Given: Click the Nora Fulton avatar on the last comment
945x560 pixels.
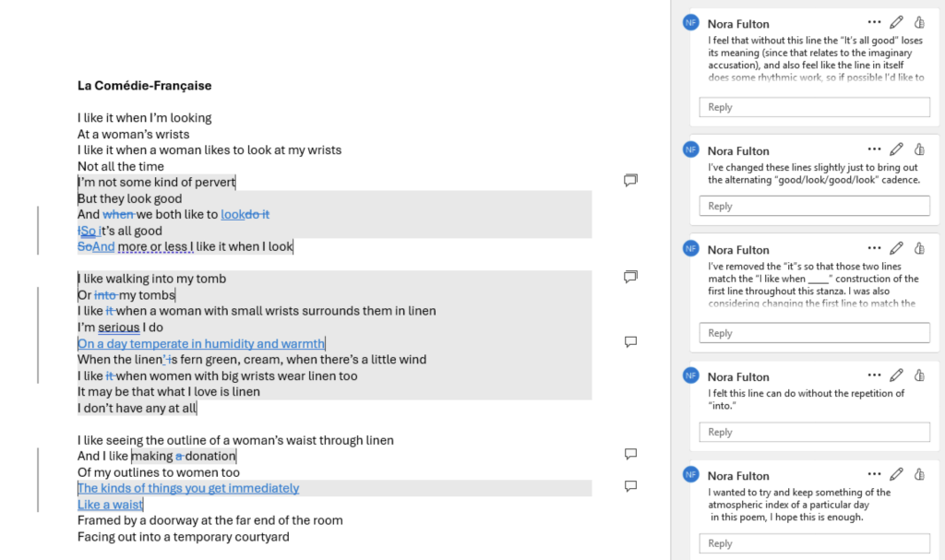Looking at the screenshot, I should tap(690, 474).
